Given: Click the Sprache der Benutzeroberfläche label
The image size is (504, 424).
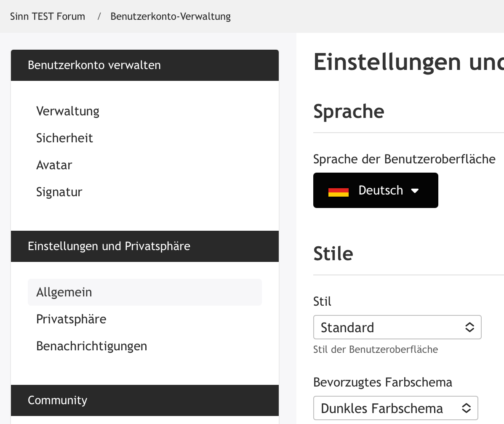Looking at the screenshot, I should coord(404,159).
